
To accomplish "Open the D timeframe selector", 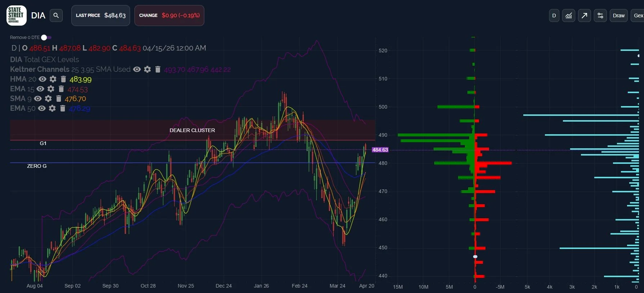I will pyautogui.click(x=554, y=16).
